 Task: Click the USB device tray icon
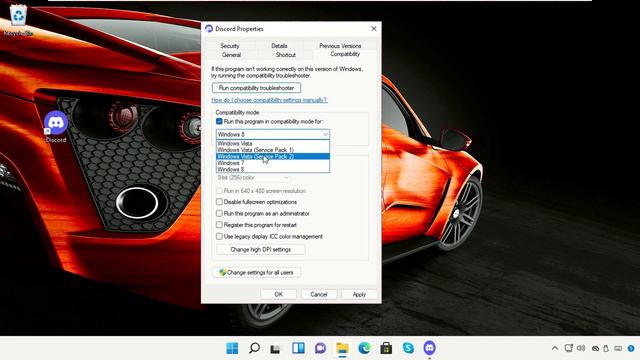pos(606,348)
